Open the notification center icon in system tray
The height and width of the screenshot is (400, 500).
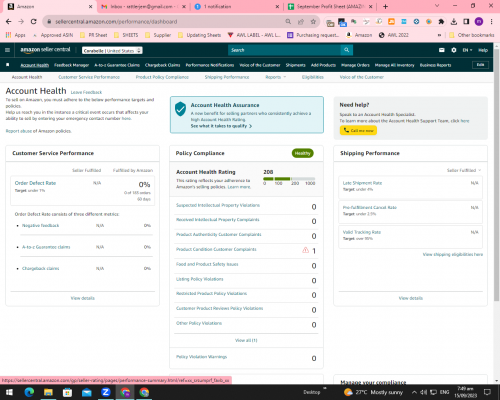pos(487,392)
